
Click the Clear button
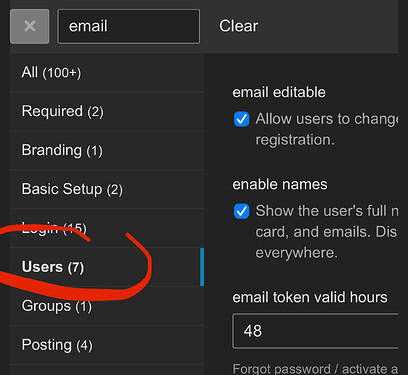click(x=238, y=26)
